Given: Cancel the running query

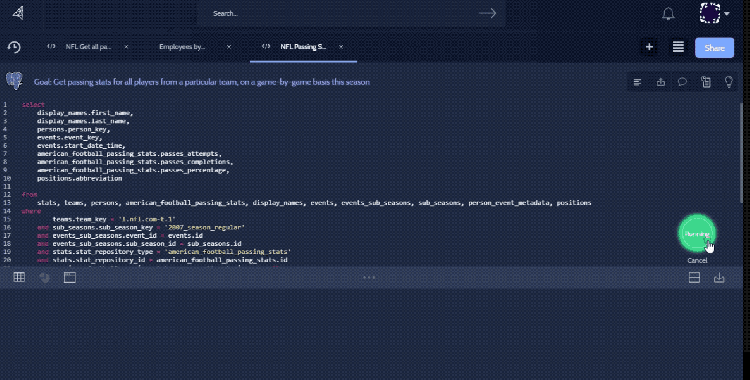Looking at the screenshot, I should pos(697,260).
